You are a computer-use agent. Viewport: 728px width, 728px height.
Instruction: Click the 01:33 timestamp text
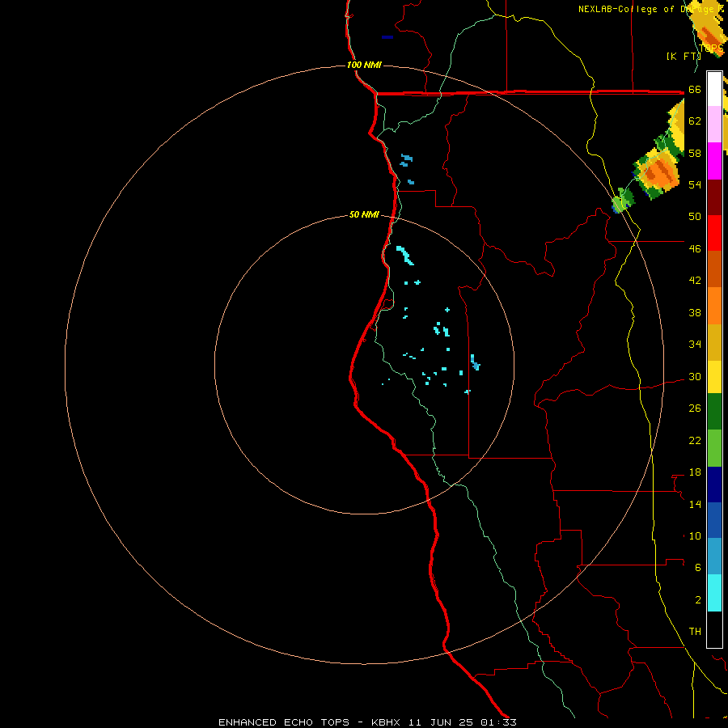pos(498,722)
